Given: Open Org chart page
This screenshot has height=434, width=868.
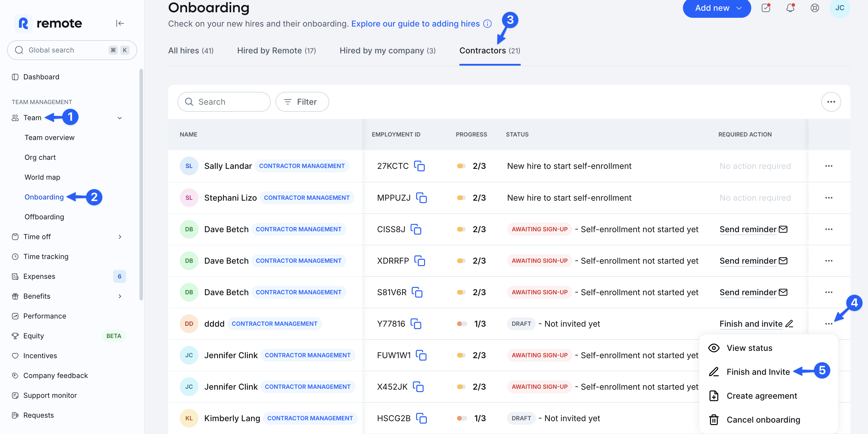Looking at the screenshot, I should [x=40, y=157].
